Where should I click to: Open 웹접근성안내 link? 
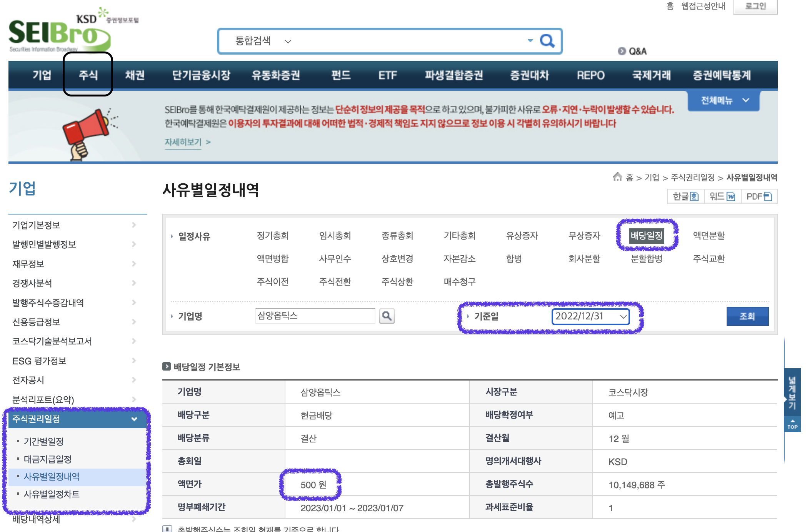pyautogui.click(x=703, y=6)
